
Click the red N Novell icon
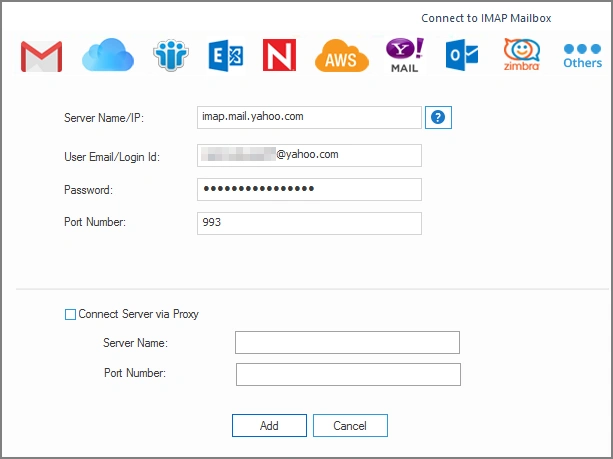tap(279, 56)
